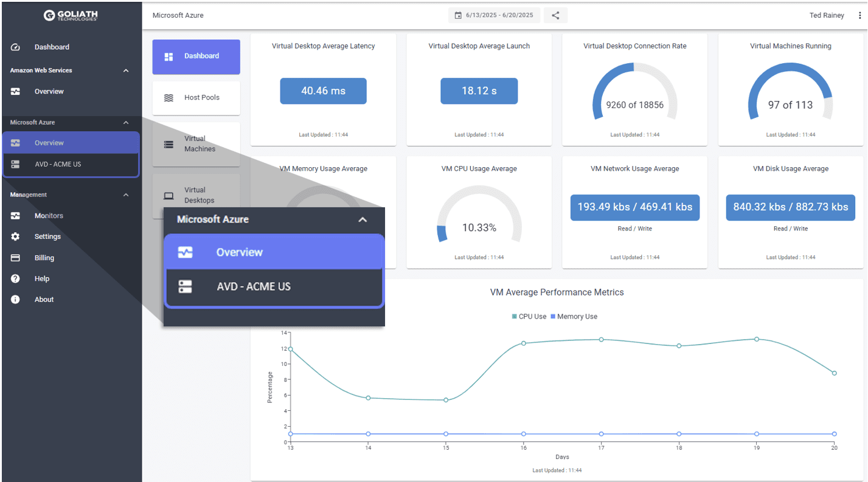
Task: Open the Help question mark icon
Action: click(16, 278)
